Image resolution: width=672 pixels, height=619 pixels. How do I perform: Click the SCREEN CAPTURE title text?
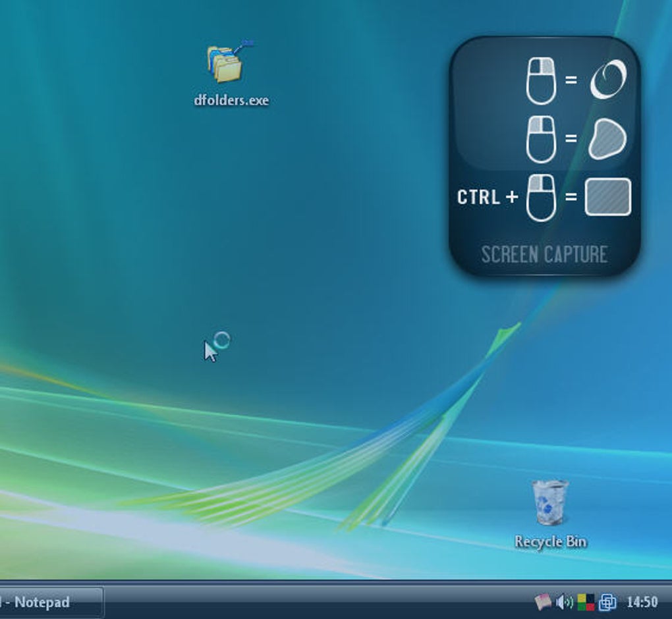coord(544,254)
